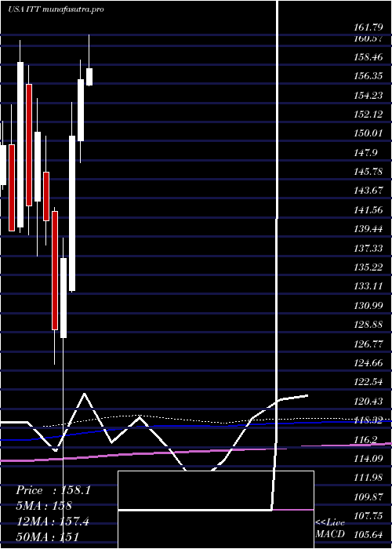
Task: Click the 143.67 price axis label
Action: coord(367,191)
